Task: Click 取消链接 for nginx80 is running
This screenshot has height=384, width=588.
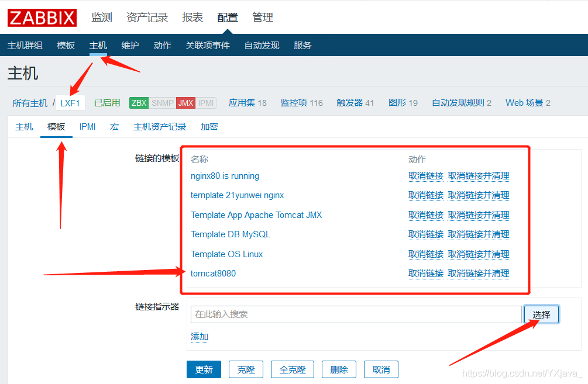Action: tap(426, 176)
